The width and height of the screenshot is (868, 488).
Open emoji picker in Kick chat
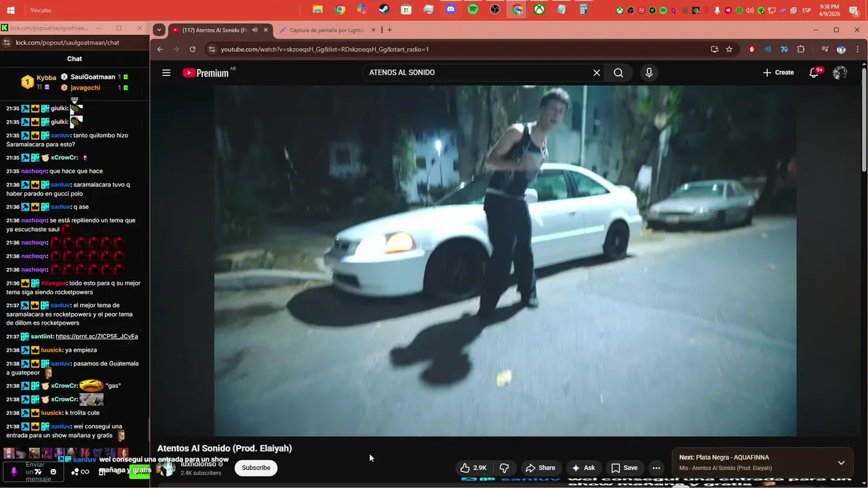tap(54, 472)
